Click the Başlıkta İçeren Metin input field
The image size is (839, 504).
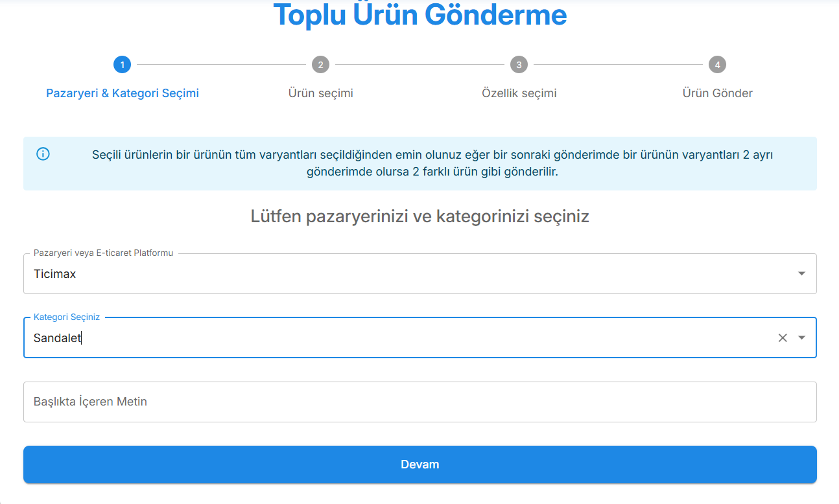pyautogui.click(x=420, y=401)
